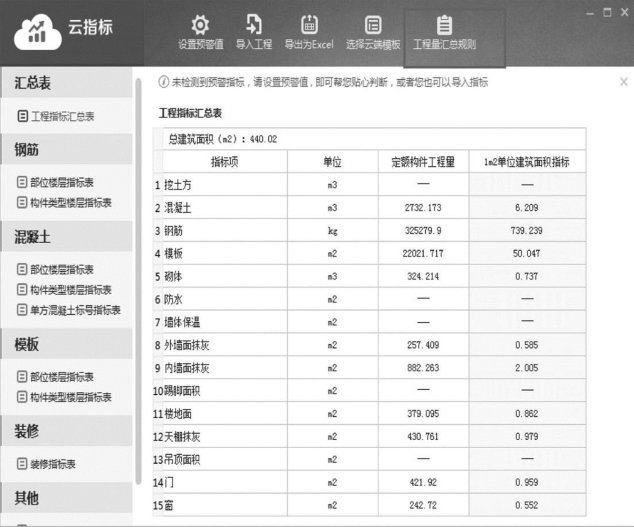Select the 吊顶面积 row
634x527 pixels.
pos(369,459)
